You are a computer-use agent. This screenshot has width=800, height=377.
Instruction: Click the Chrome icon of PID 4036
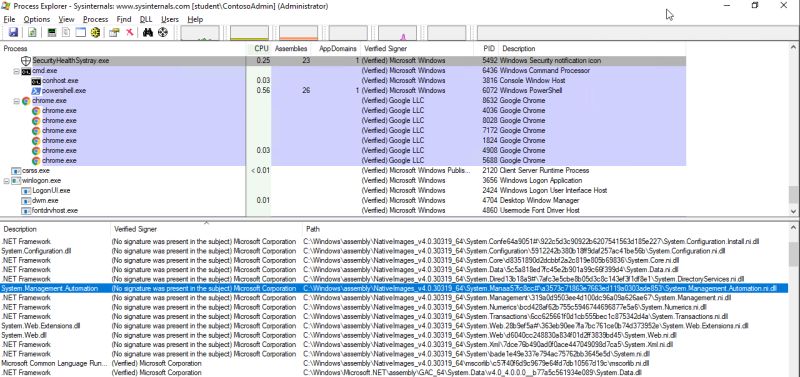tap(36, 111)
